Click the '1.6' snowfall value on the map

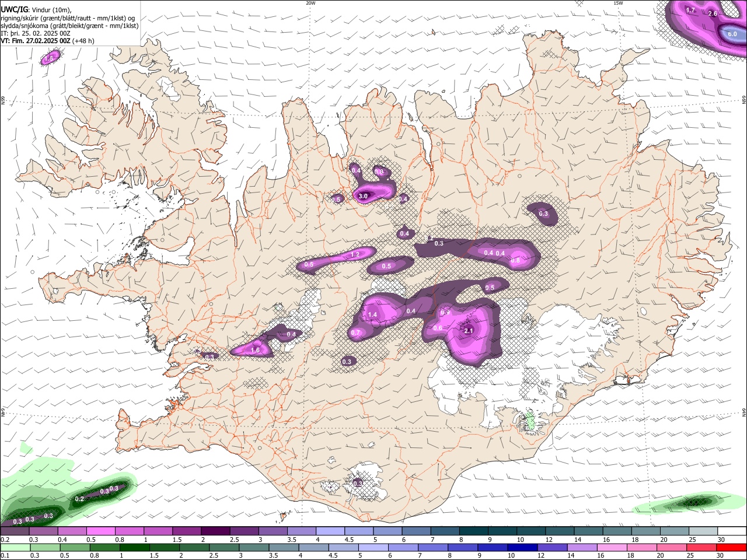coord(255,351)
